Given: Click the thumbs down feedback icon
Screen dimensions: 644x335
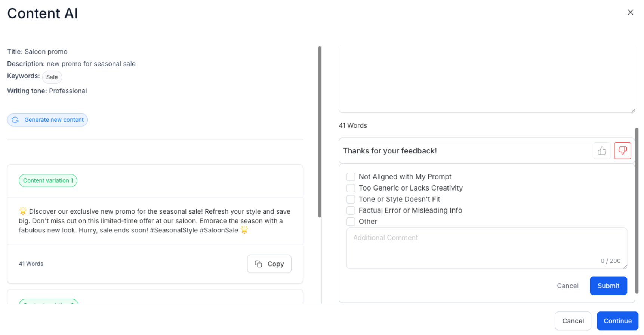Looking at the screenshot, I should (x=622, y=151).
